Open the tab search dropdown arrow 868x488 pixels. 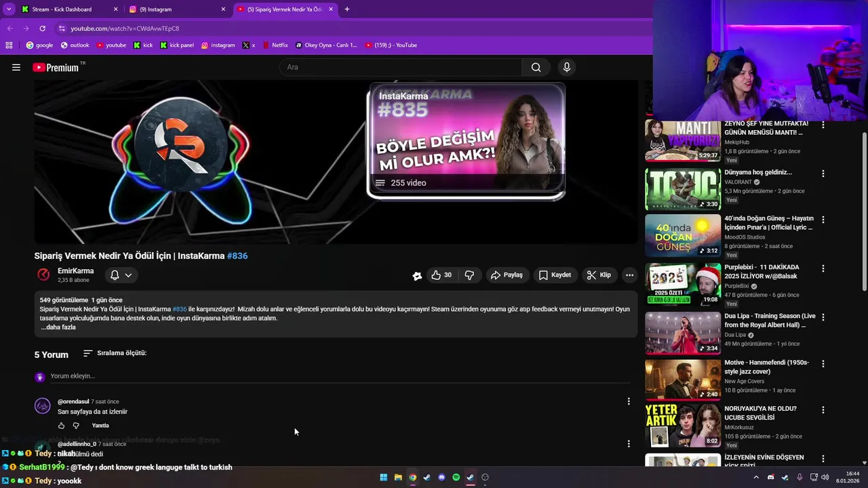pos(9,9)
